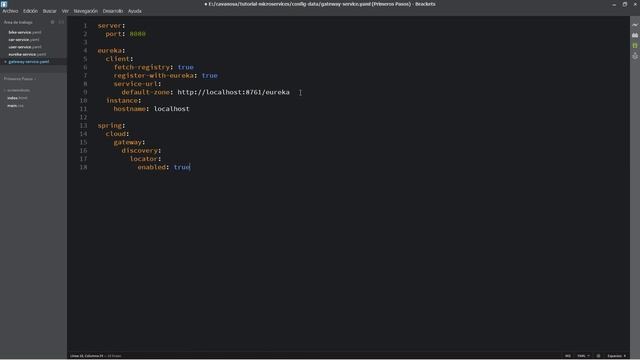This screenshot has width=640, height=360.
Task: Minimize the Brackets window
Action: [614, 4]
